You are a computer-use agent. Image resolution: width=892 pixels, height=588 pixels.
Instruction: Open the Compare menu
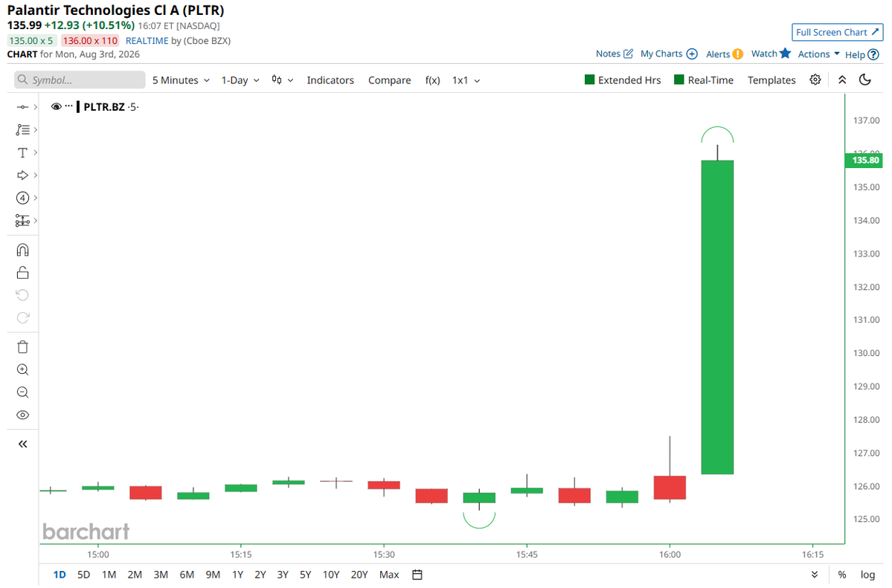coord(389,80)
